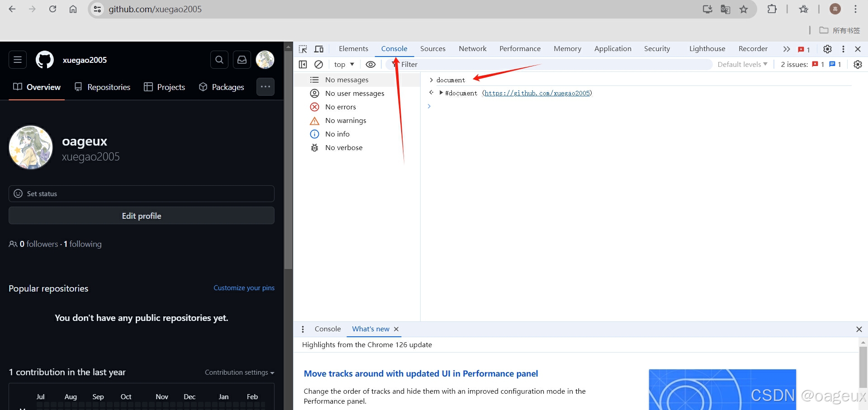Screen dimensions: 868x410
Task: Select drawer Console tab
Action: 328,329
